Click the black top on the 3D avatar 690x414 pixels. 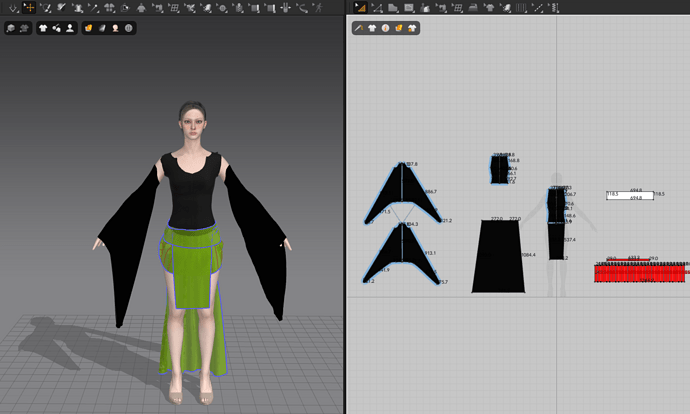pos(191,194)
